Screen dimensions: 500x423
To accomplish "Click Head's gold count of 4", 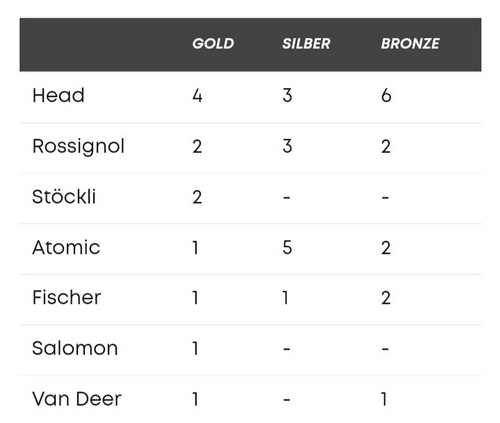I will click(197, 96).
